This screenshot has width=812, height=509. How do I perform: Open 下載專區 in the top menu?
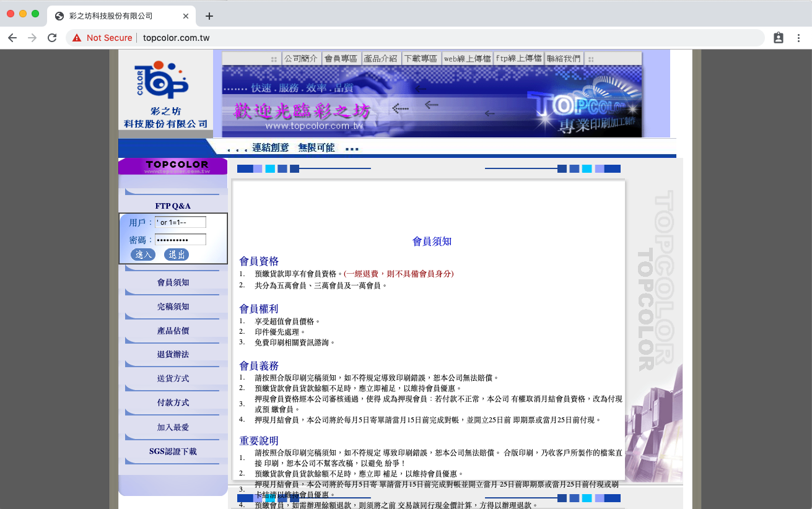click(x=421, y=59)
